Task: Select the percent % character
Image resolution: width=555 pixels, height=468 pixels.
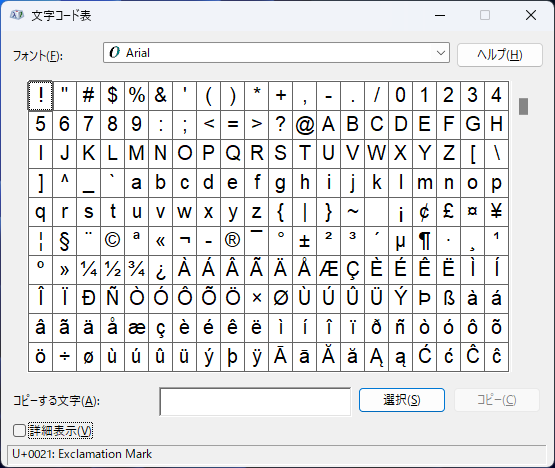Action: [x=137, y=96]
